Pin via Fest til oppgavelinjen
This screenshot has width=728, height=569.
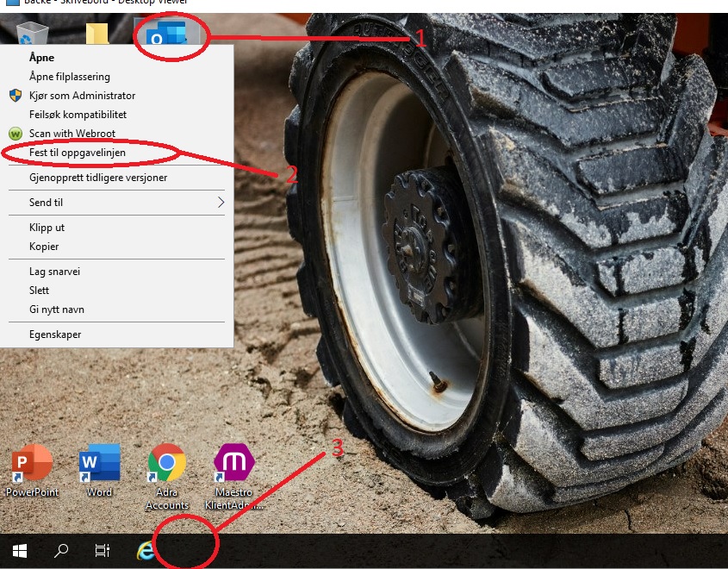[x=116, y=153]
